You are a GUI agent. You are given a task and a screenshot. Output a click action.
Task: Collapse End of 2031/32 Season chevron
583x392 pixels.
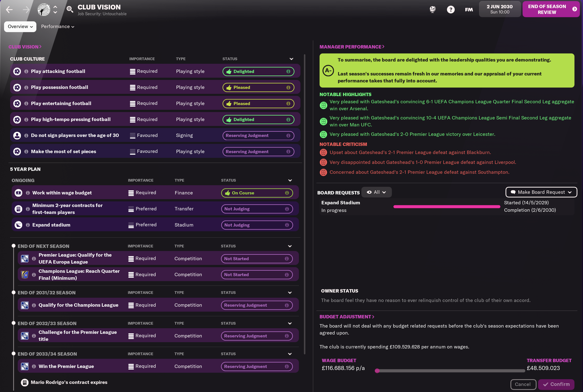click(290, 293)
